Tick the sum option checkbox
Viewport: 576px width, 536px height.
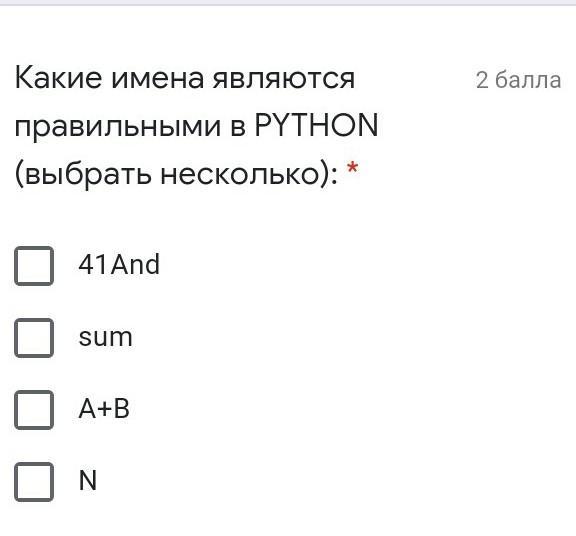pyautogui.click(x=34, y=338)
